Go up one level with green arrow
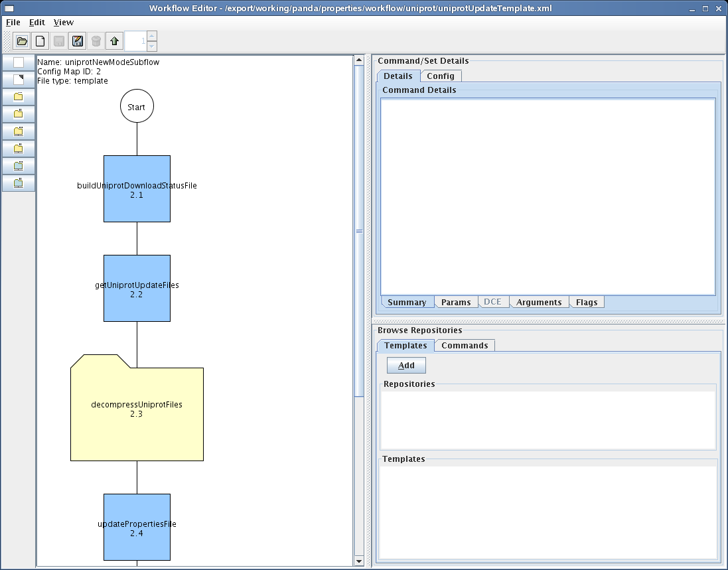 (x=115, y=41)
